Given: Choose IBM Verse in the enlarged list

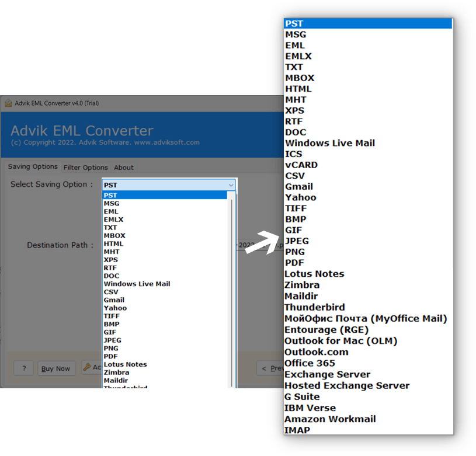Looking at the screenshot, I should tap(368, 408).
